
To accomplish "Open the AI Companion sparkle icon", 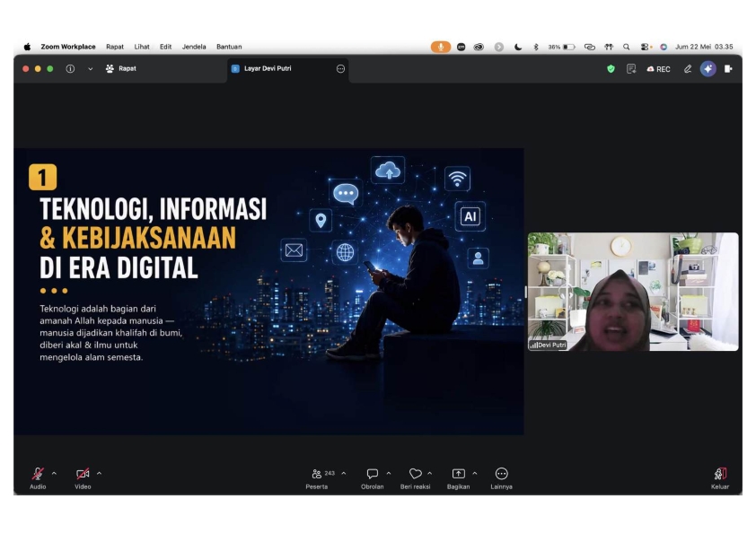I will (x=708, y=69).
